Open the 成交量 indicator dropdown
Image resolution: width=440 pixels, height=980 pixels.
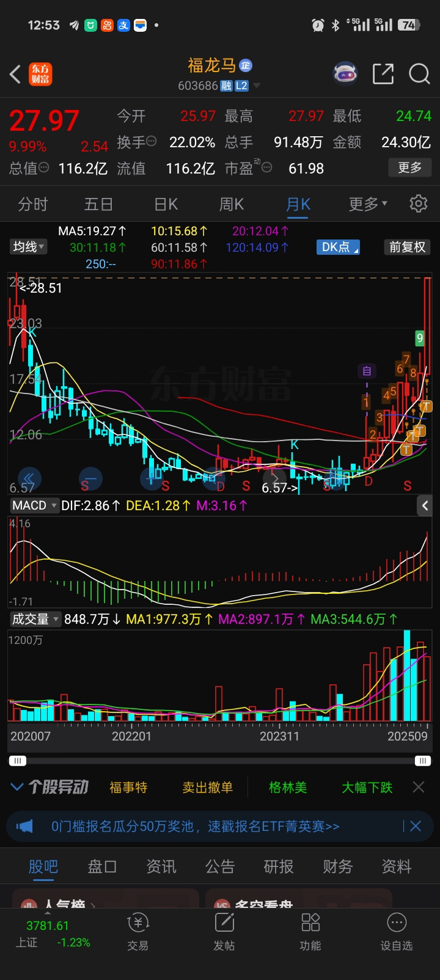(x=35, y=619)
